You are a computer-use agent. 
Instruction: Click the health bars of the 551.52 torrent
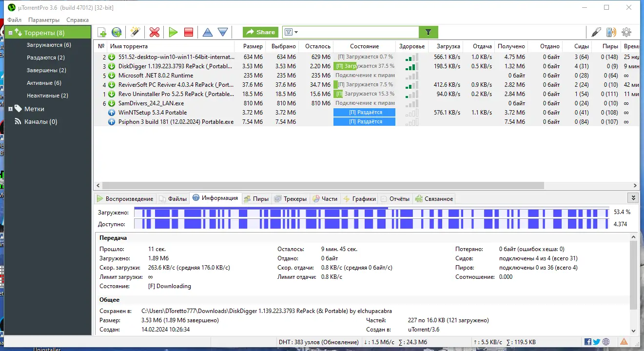tap(411, 57)
